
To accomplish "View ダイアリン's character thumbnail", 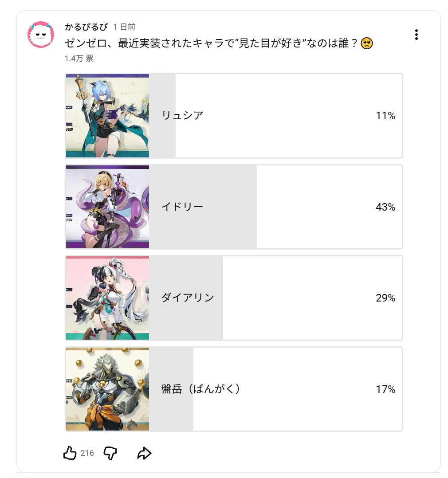I will [x=107, y=298].
